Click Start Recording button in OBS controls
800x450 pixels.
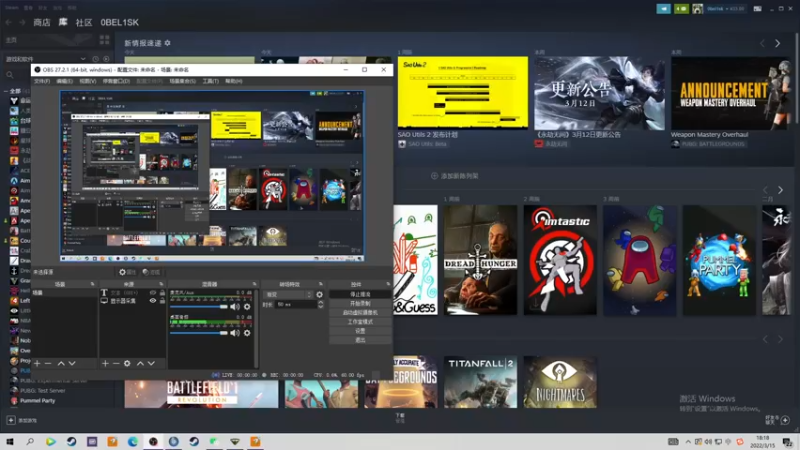360,303
